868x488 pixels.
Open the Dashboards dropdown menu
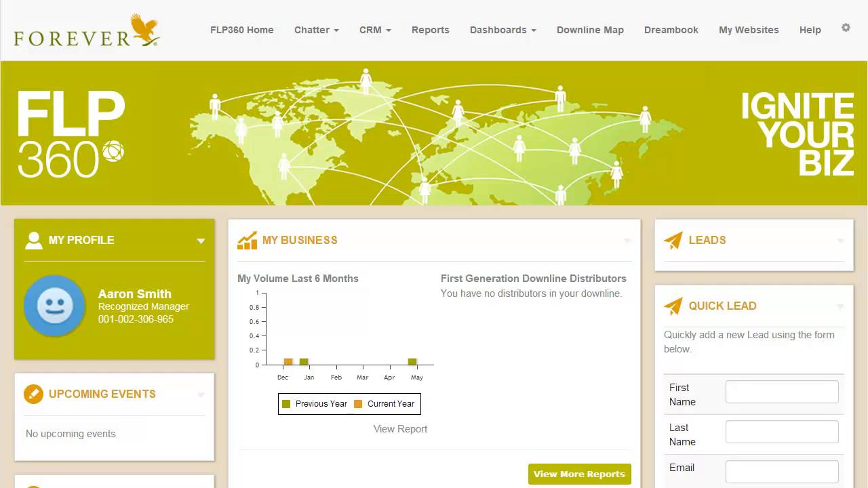(503, 30)
